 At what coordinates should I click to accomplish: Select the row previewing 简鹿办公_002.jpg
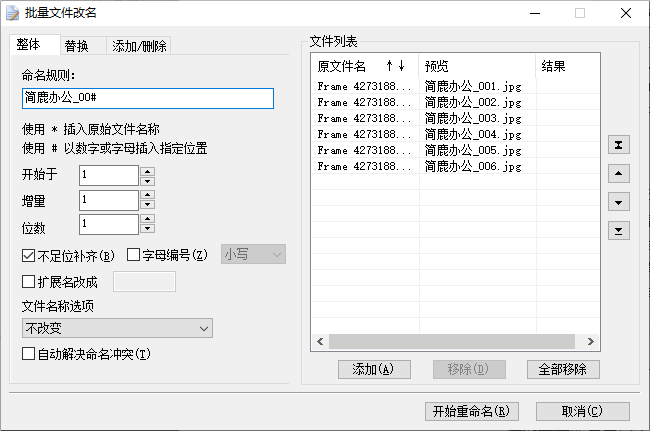(x=455, y=102)
